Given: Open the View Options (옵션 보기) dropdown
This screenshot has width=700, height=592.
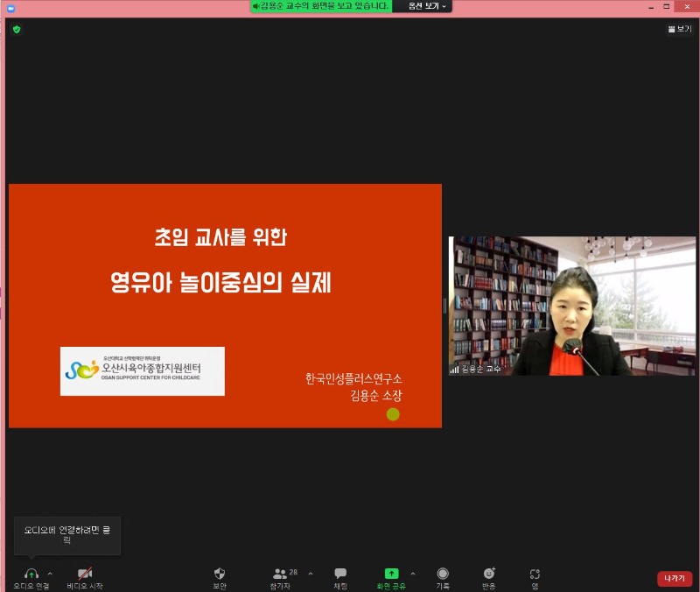Looking at the screenshot, I should [423, 6].
